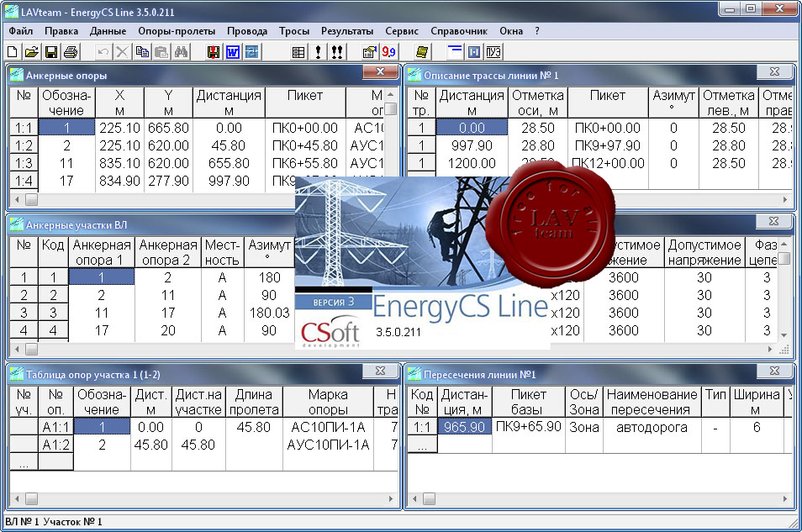
Task: Click the New file toolbar icon
Action: [13, 51]
